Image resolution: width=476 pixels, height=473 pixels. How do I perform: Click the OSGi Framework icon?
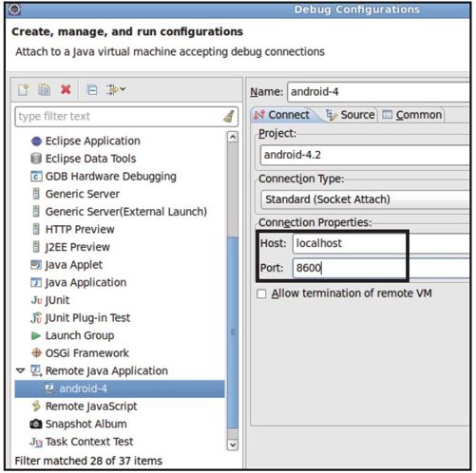click(36, 352)
